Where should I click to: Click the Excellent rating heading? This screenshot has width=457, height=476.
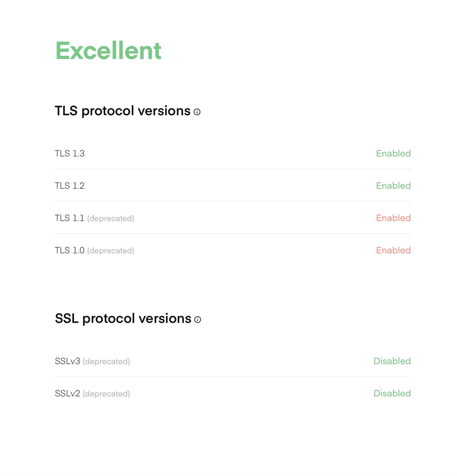click(x=108, y=51)
